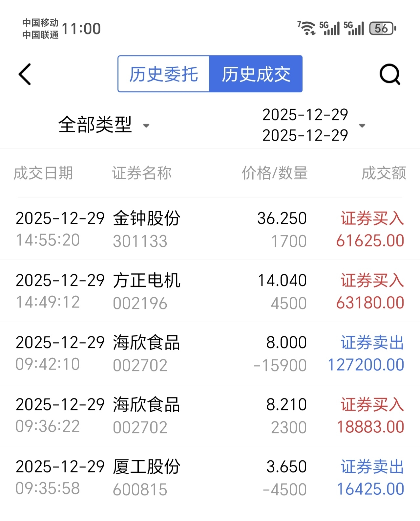This screenshot has height=521, width=420.
Task: Tap the back arrow icon
Action: point(25,74)
